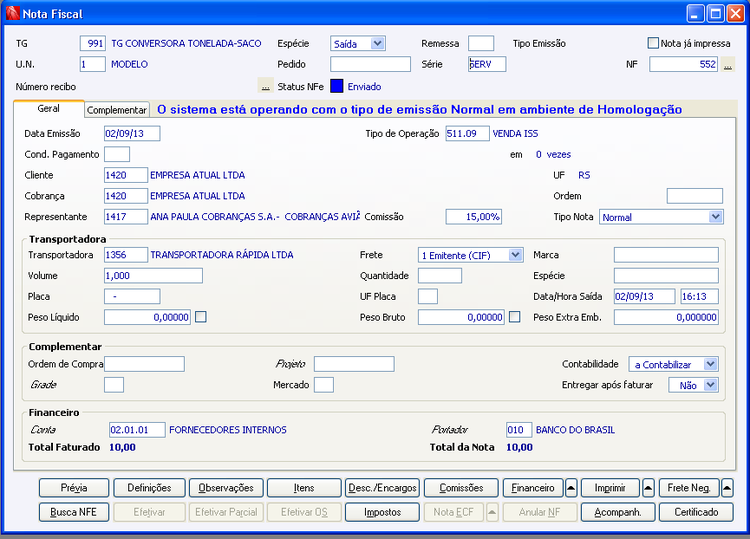Image resolution: width=750 pixels, height=539 pixels.
Task: Click the arrow button next to Nota ECF
Action: (x=493, y=512)
